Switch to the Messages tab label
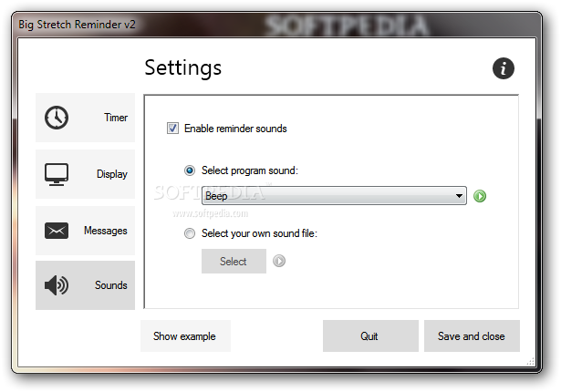 pos(106,231)
